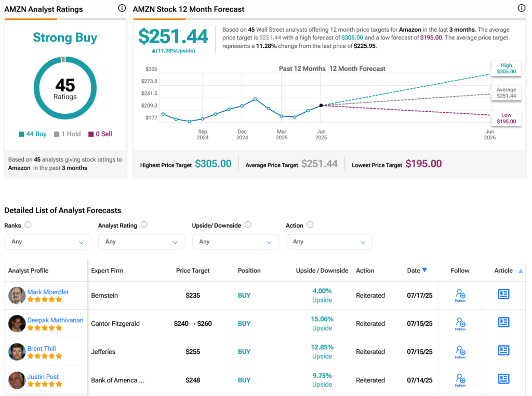Expand the Analyst Rating dropdown
Image resolution: width=532 pixels, height=396 pixels.
(141, 242)
